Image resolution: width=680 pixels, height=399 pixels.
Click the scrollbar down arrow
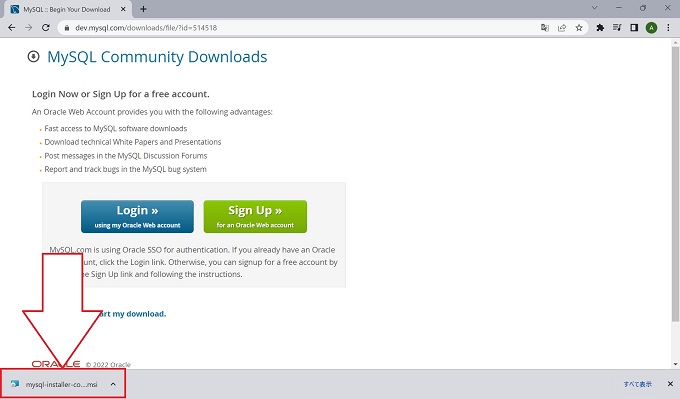coord(675,364)
